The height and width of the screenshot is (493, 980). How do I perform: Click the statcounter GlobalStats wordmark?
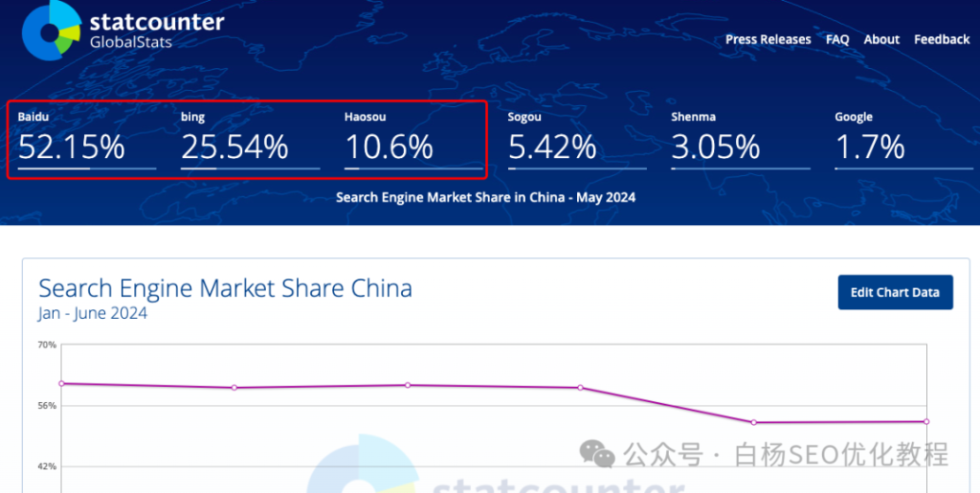point(157,31)
